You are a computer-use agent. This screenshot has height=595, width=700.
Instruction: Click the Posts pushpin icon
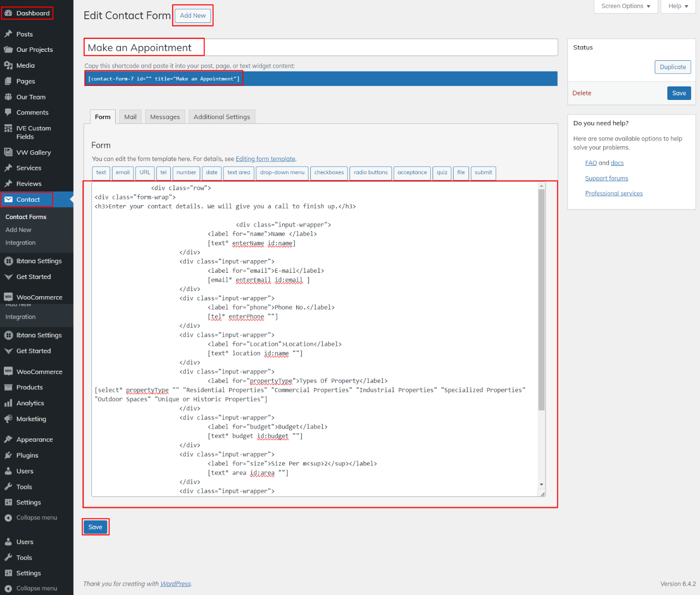pos(8,34)
